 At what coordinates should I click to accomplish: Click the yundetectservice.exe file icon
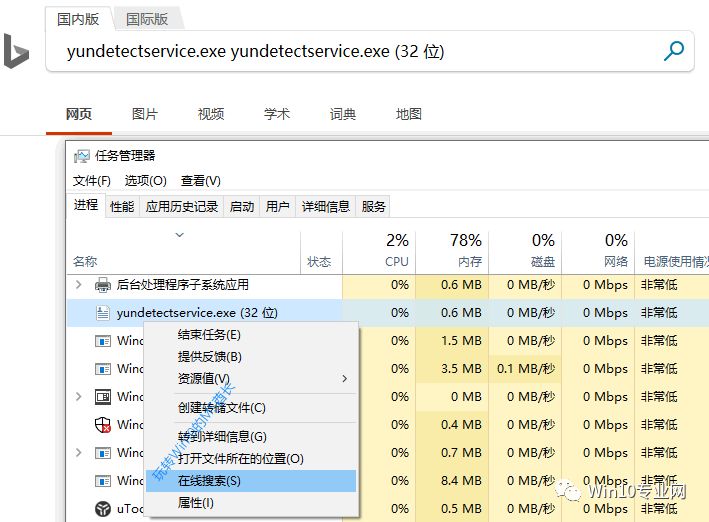pos(103,313)
